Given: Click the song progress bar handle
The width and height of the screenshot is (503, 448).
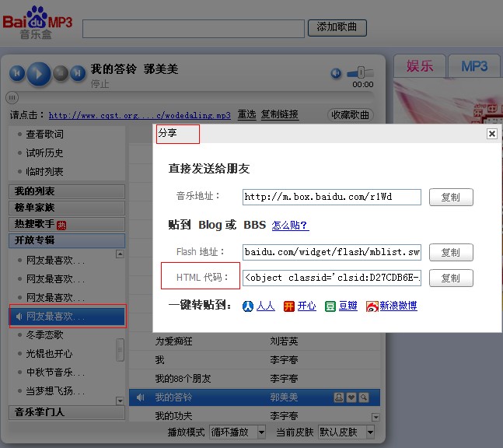Looking at the screenshot, I should pyautogui.click(x=12, y=97).
